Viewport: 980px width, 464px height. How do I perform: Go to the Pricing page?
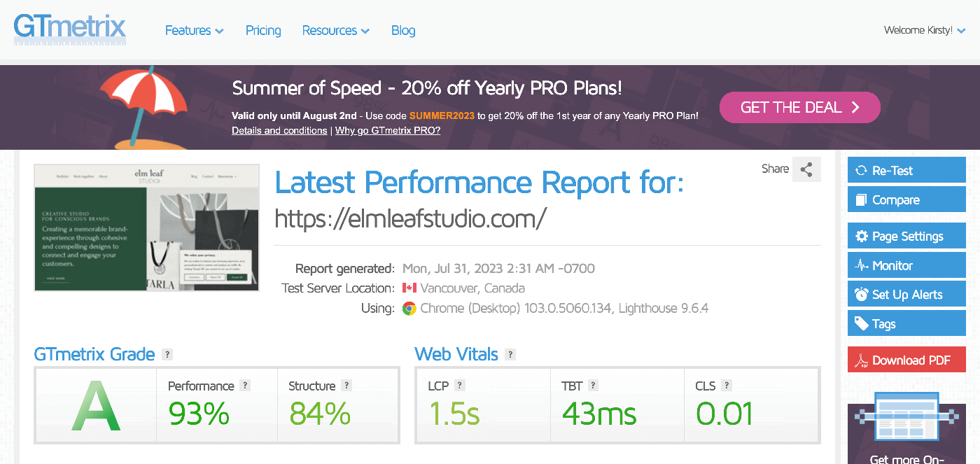[x=263, y=31]
